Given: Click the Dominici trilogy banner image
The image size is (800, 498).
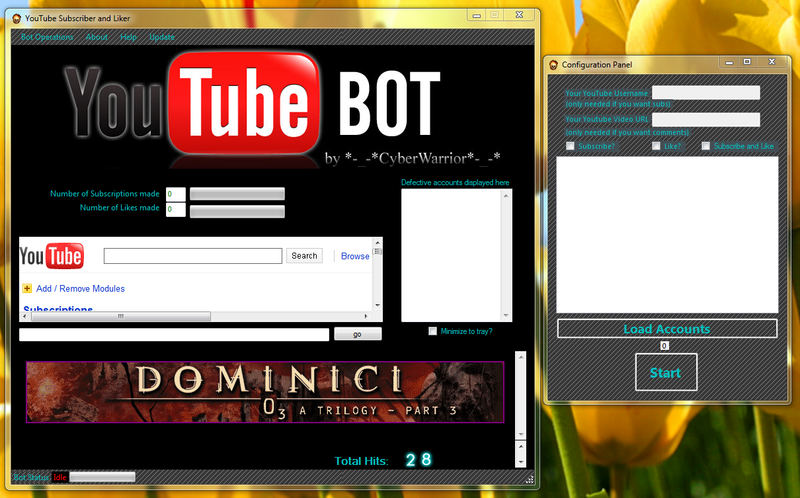Looking at the screenshot, I should coord(265,392).
